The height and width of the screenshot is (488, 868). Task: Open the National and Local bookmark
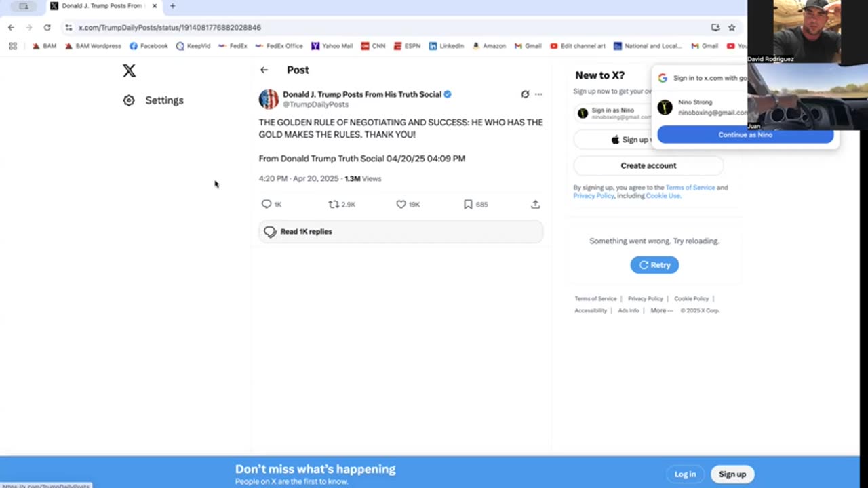click(x=648, y=46)
